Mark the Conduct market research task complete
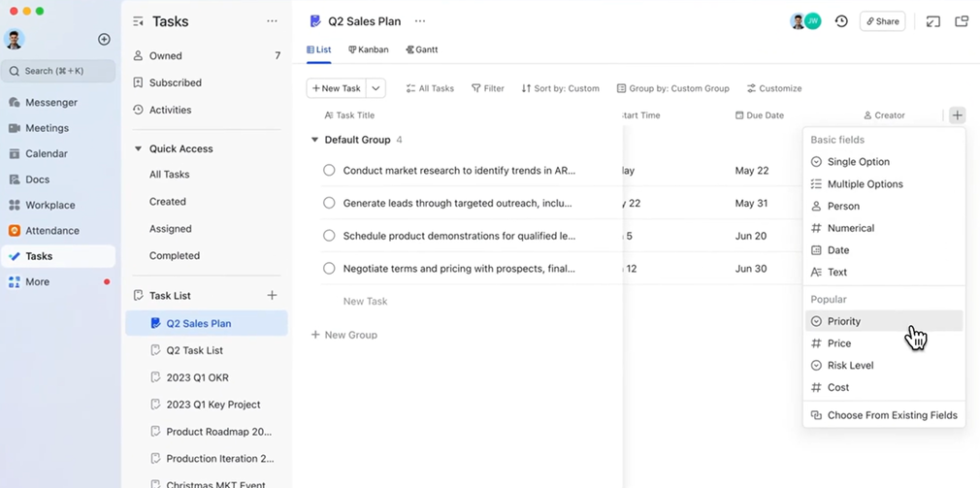 point(329,171)
